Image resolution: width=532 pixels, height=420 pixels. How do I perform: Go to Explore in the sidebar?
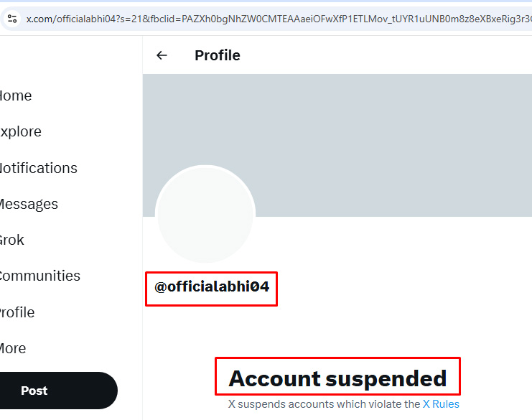coord(20,131)
